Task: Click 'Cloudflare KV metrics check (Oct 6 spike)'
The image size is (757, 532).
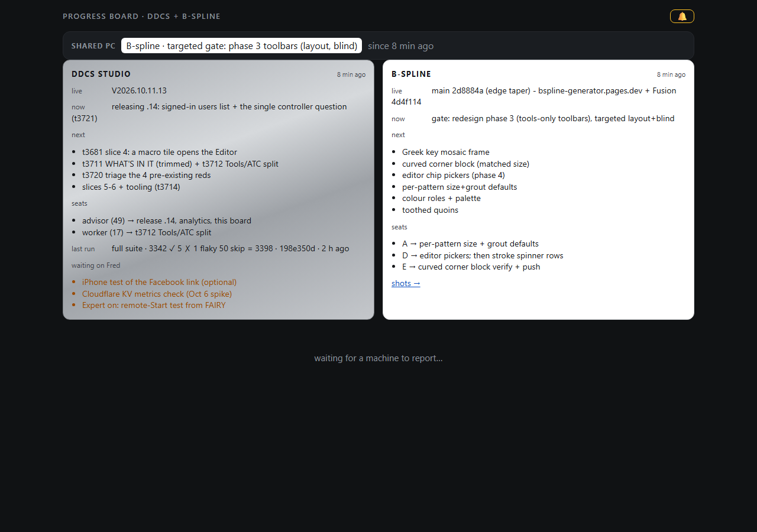Action: [x=157, y=294]
